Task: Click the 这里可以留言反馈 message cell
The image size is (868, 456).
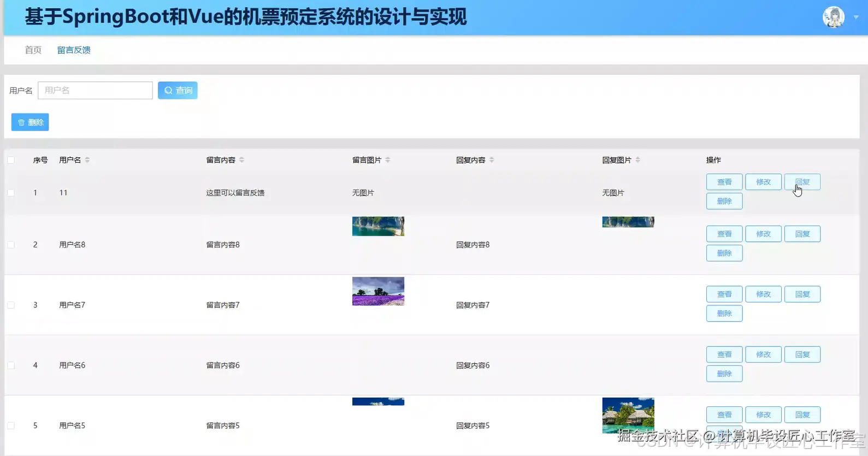Action: (235, 193)
